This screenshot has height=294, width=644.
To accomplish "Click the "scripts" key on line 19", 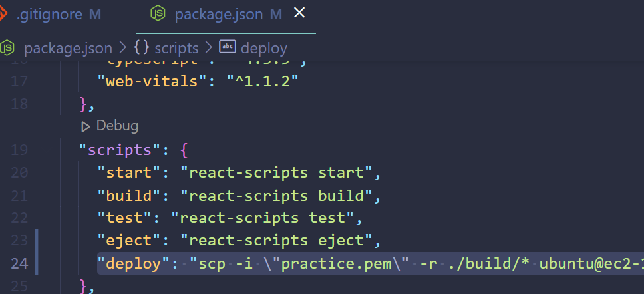I will pyautogui.click(x=120, y=150).
